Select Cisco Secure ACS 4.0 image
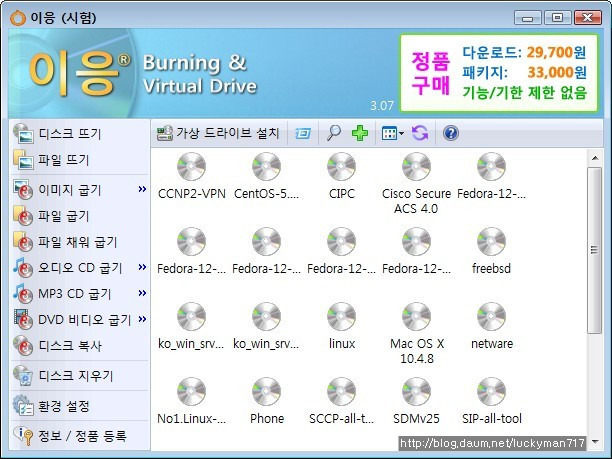612x459 pixels. [416, 183]
